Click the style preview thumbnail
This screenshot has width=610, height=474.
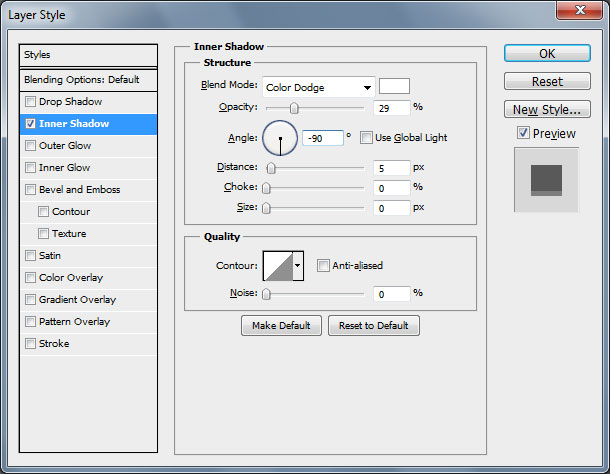tap(546, 179)
